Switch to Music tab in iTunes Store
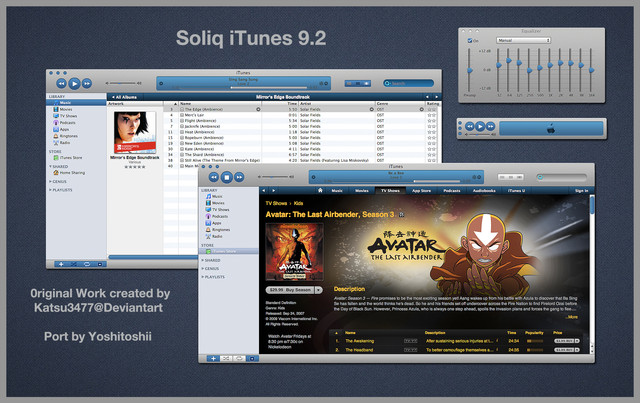This screenshot has width=640, height=403. (337, 191)
